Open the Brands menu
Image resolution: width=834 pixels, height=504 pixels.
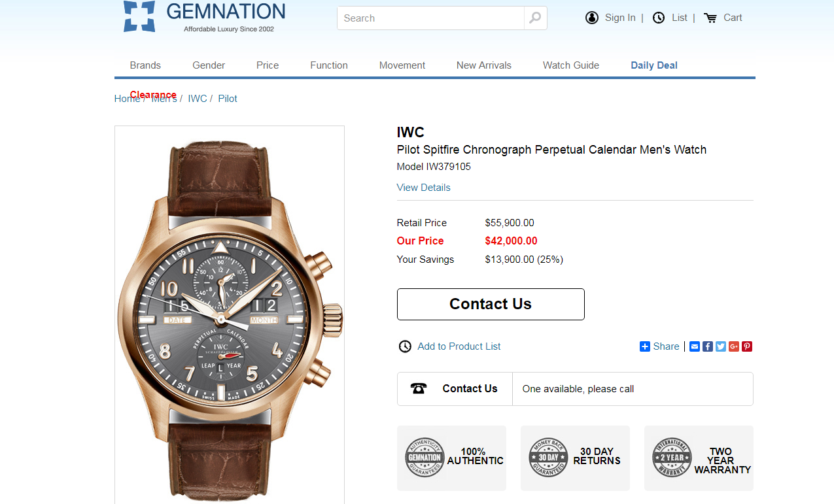(x=145, y=65)
